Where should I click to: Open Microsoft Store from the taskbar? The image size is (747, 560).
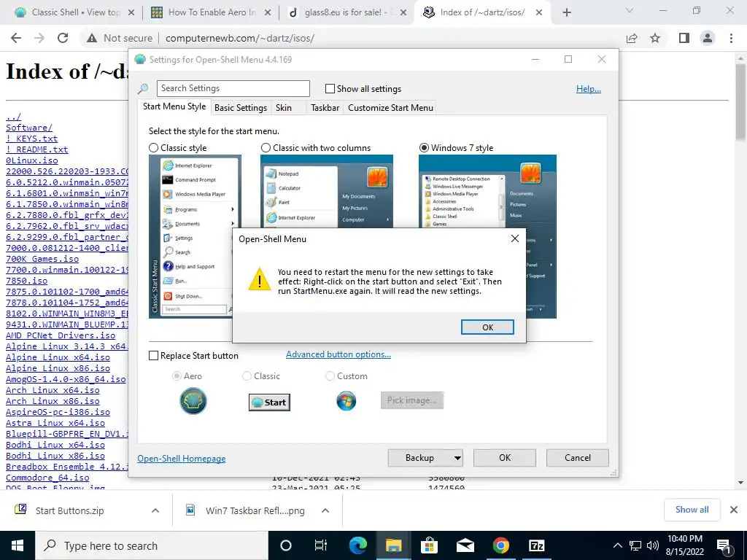click(429, 545)
